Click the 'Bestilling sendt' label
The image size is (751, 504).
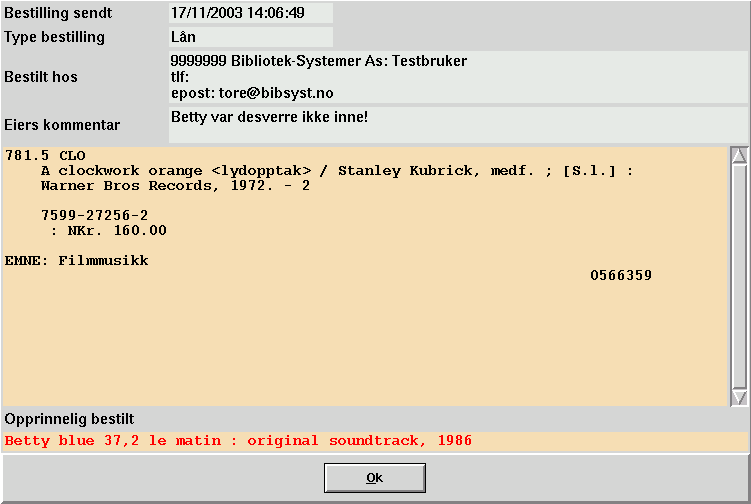pyautogui.click(x=58, y=14)
